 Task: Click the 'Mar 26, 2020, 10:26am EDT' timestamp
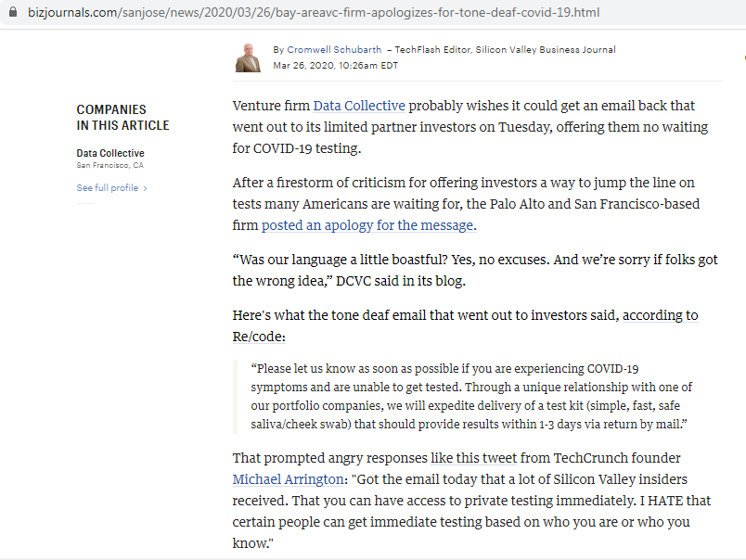pos(334,66)
